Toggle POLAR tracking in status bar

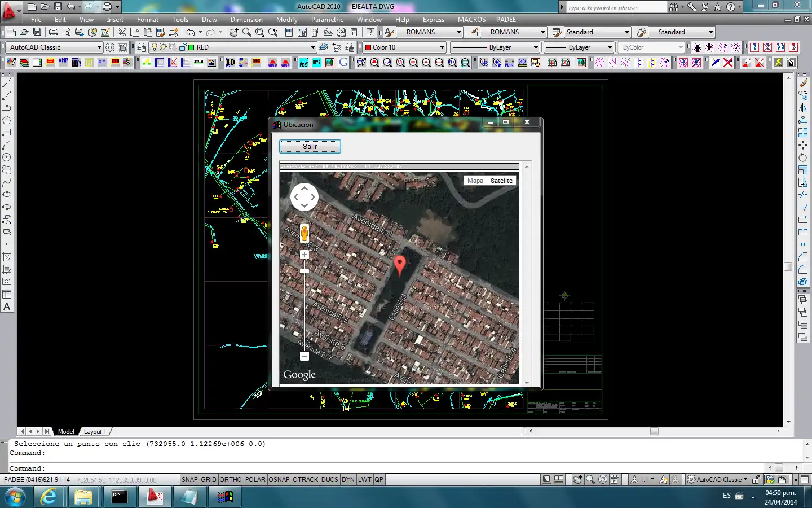(255, 480)
